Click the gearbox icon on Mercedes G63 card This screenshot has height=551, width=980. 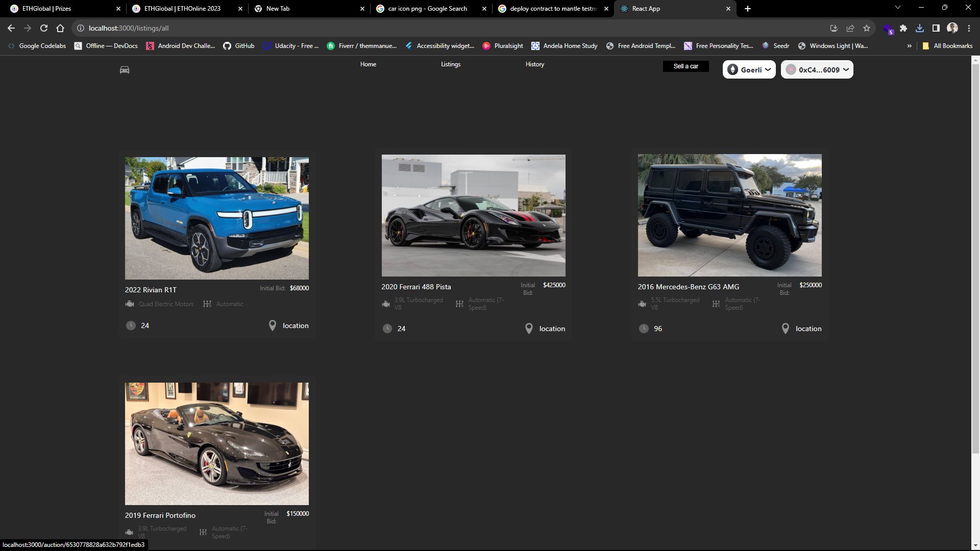(716, 304)
